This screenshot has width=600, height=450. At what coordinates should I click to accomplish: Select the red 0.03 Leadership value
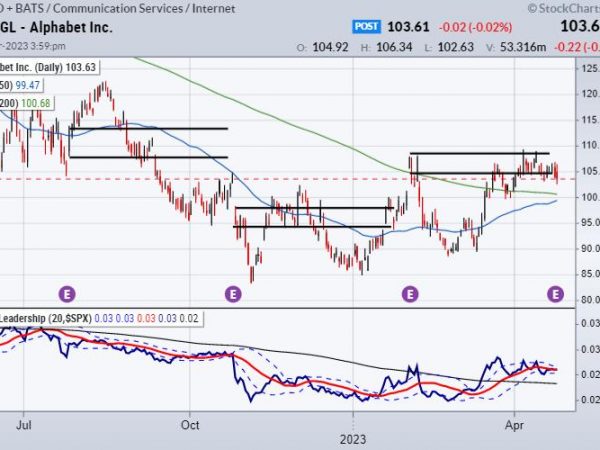(x=146, y=318)
